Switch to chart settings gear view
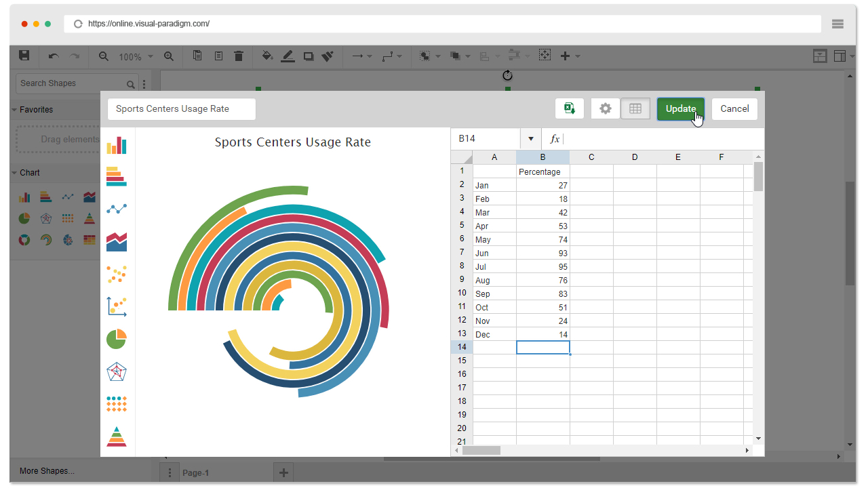 (x=606, y=108)
